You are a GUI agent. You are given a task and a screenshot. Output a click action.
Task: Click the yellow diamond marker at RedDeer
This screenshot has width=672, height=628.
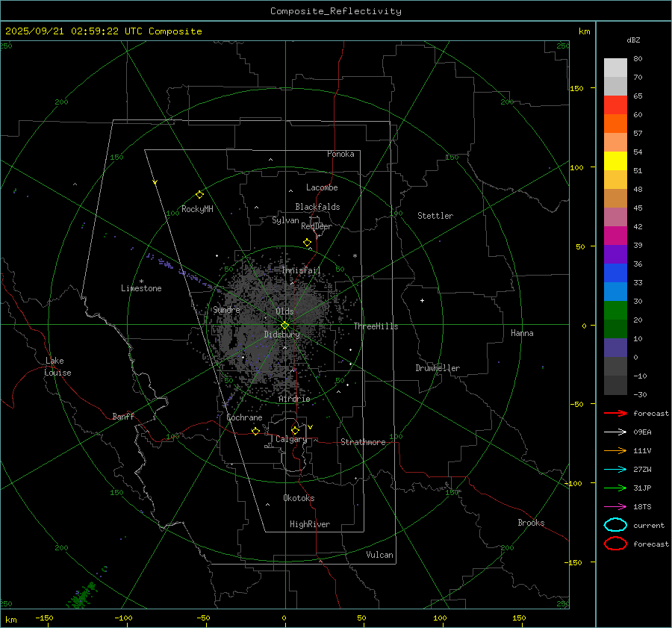pos(307,243)
